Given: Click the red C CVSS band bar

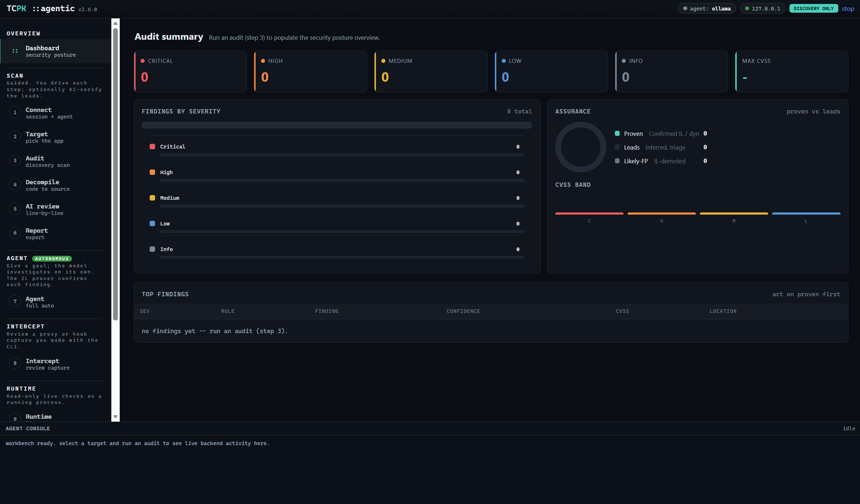Looking at the screenshot, I should (x=589, y=214).
